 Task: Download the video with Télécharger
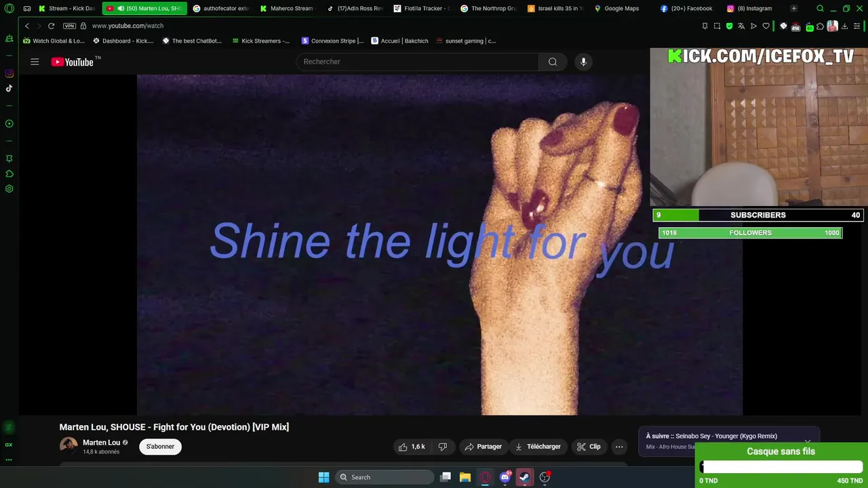pos(538,447)
